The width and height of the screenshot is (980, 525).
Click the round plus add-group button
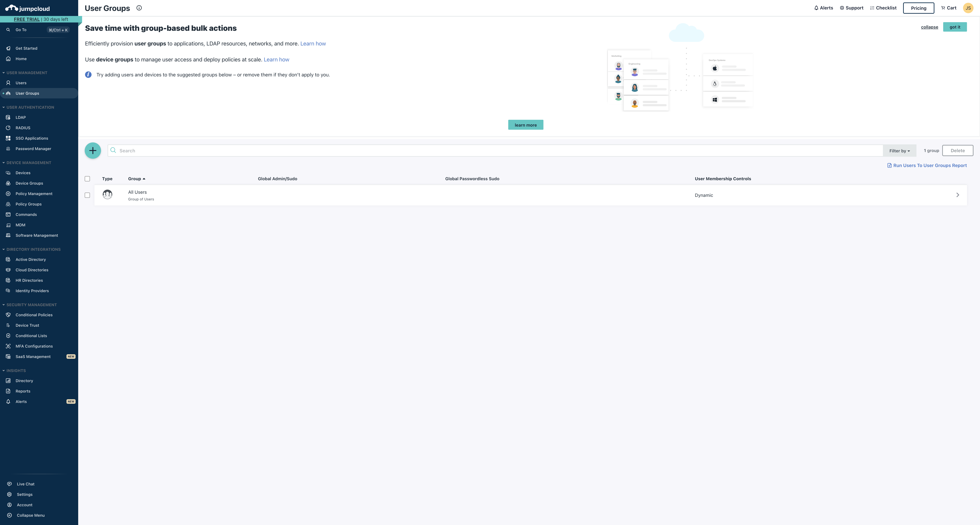[x=93, y=151]
